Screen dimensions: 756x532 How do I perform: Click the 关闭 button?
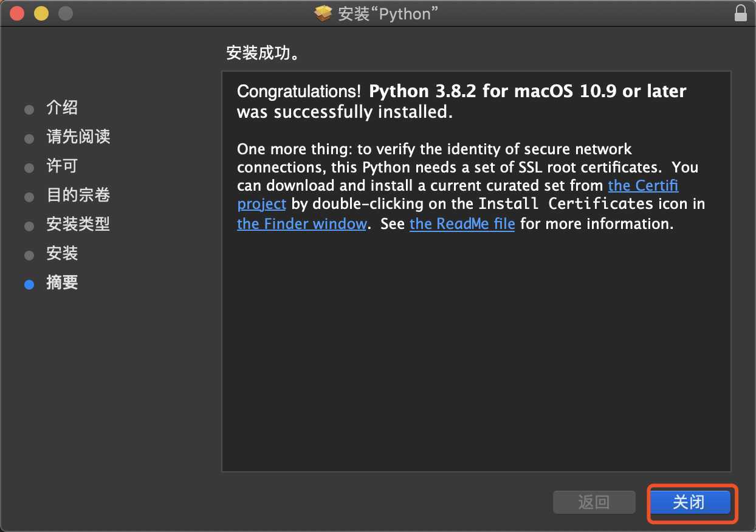690,502
